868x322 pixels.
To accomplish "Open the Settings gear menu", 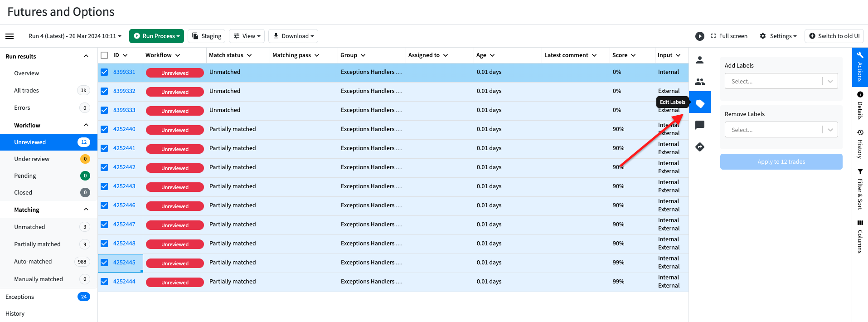I will click(778, 36).
